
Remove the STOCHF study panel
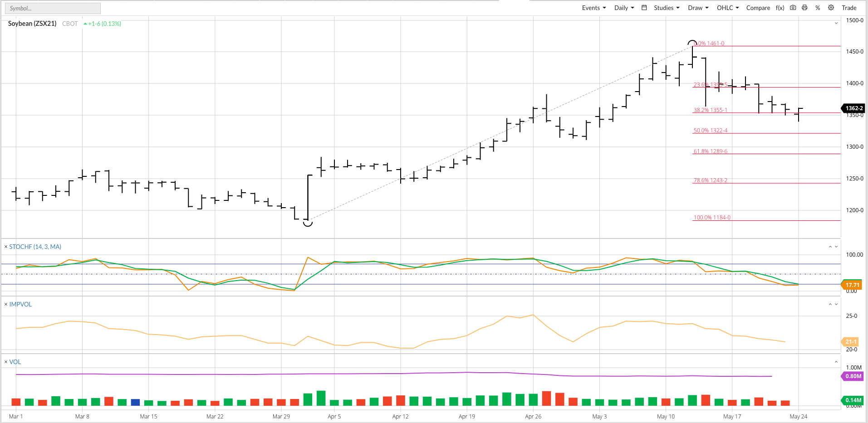(x=6, y=247)
